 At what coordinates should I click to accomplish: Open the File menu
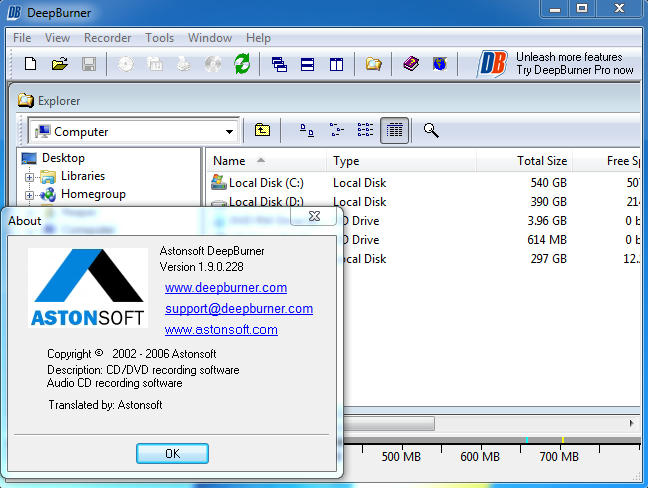click(x=22, y=38)
